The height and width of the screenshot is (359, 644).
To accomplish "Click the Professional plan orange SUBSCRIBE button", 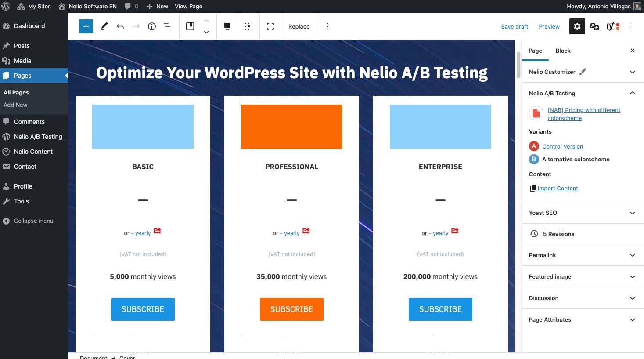I will tap(291, 309).
